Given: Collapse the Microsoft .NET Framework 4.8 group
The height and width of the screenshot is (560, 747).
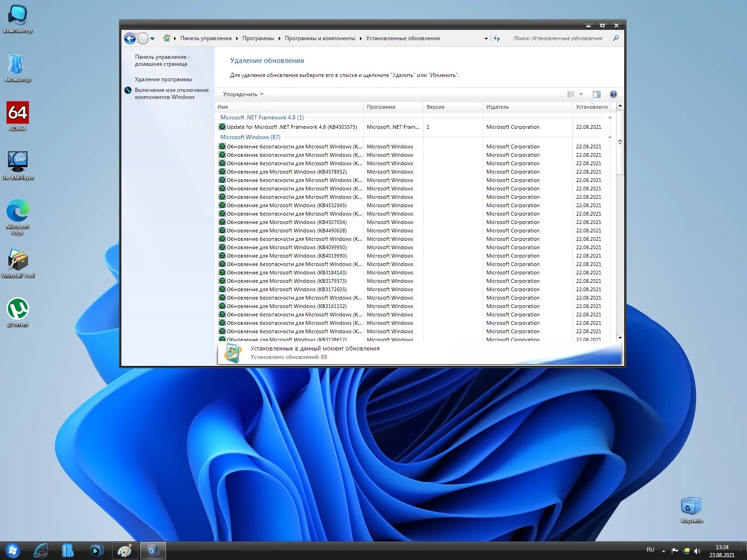Looking at the screenshot, I should click(610, 118).
